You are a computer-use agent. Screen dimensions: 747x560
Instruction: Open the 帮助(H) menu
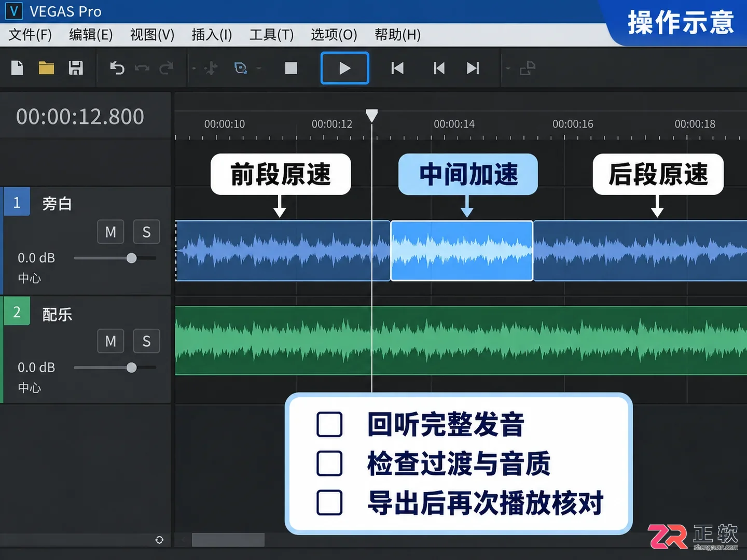[x=397, y=35]
